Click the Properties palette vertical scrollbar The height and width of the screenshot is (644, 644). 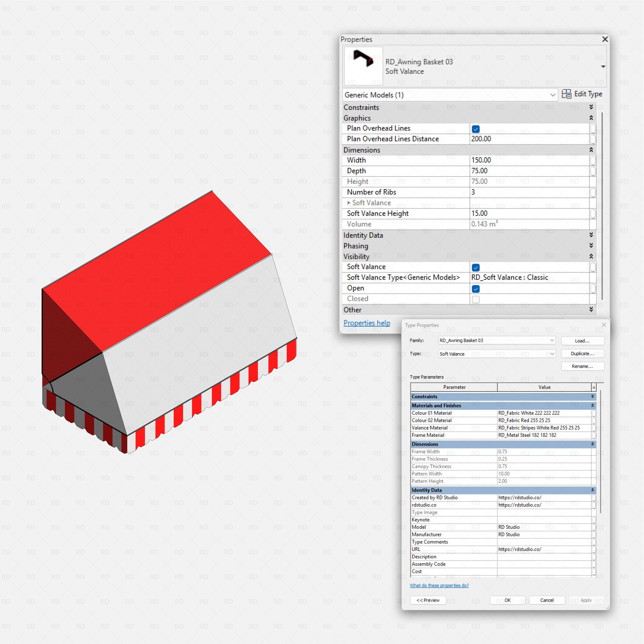[x=602, y=206]
